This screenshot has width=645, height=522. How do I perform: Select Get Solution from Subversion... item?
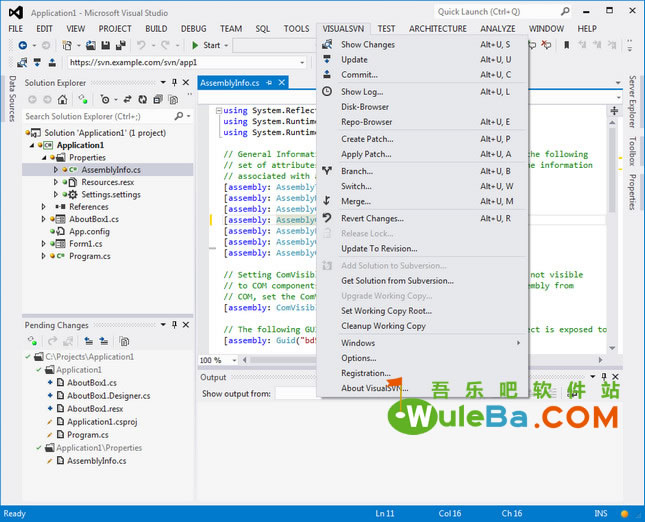coord(423,281)
